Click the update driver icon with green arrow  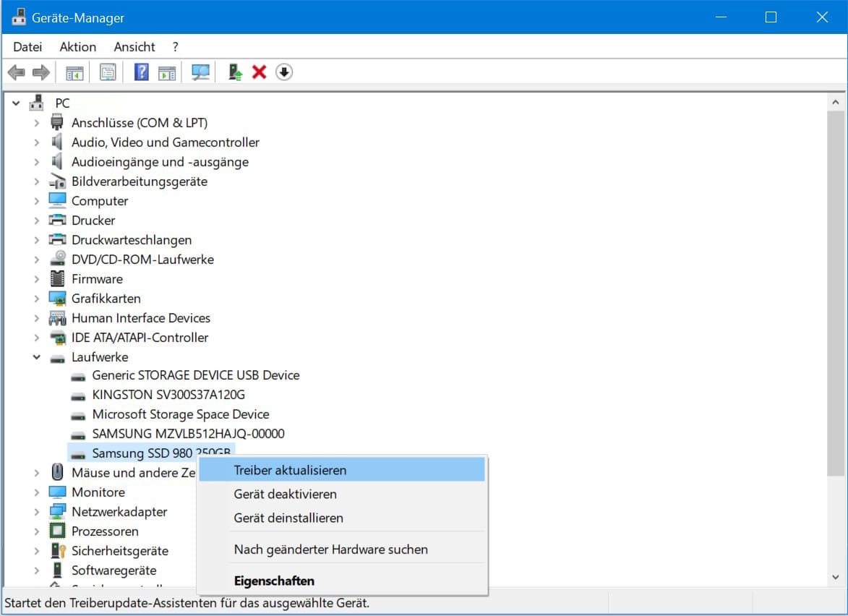pos(234,72)
